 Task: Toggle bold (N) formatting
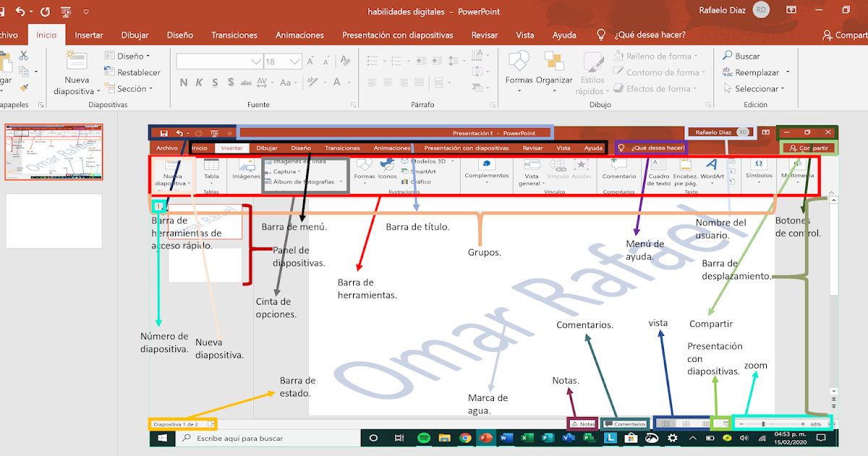pos(183,83)
